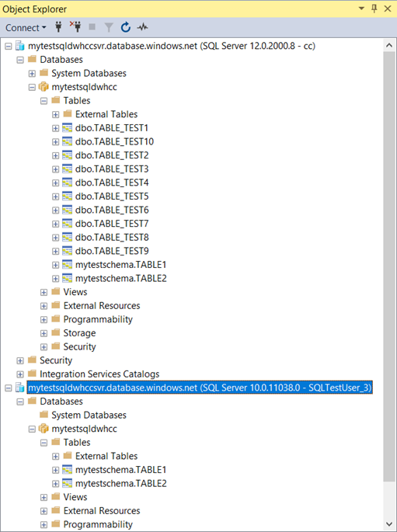This screenshot has height=532, width=397.
Task: Click the server icon of the SQLTestUser_3 connection
Action: point(20,388)
